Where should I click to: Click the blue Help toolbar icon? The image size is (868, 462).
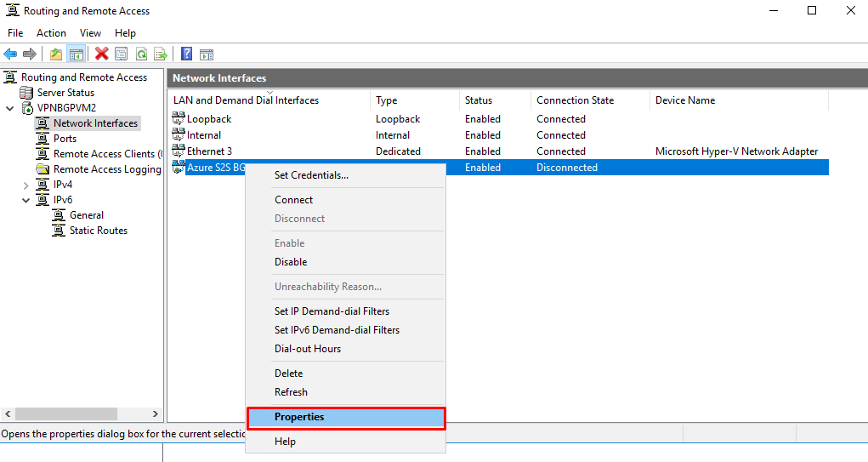pos(186,54)
